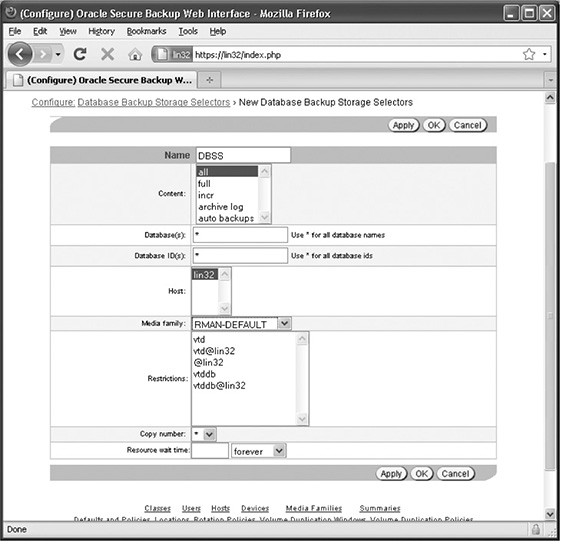
Task: Open the list all tabs dropdown
Action: click(551, 80)
